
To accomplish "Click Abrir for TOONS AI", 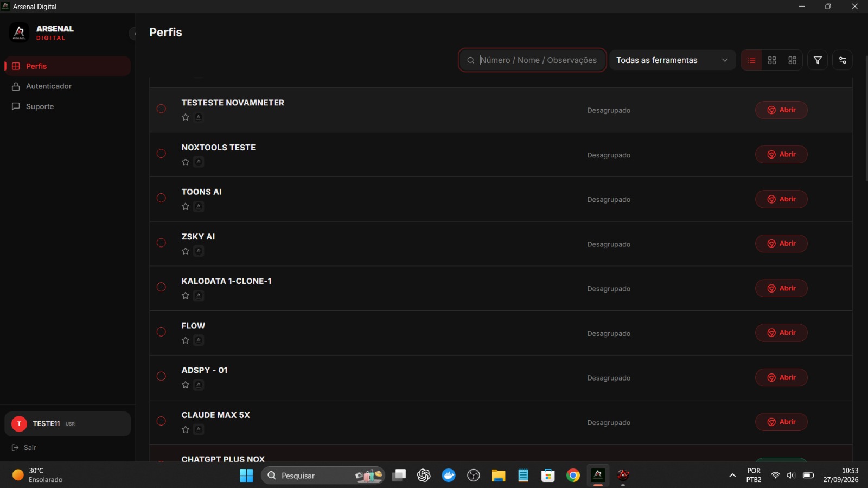I will [781, 199].
